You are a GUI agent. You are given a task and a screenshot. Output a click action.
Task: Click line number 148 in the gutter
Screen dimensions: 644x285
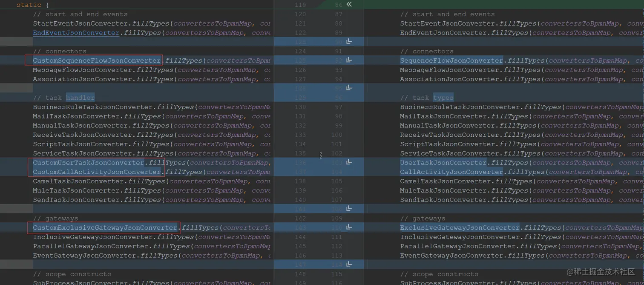click(x=300, y=274)
